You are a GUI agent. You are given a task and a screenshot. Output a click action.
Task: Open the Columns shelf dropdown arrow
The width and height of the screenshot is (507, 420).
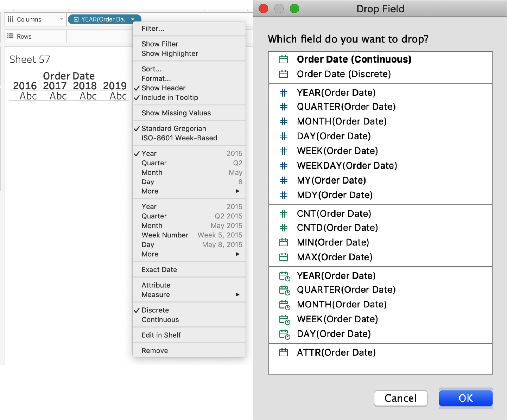(61, 19)
